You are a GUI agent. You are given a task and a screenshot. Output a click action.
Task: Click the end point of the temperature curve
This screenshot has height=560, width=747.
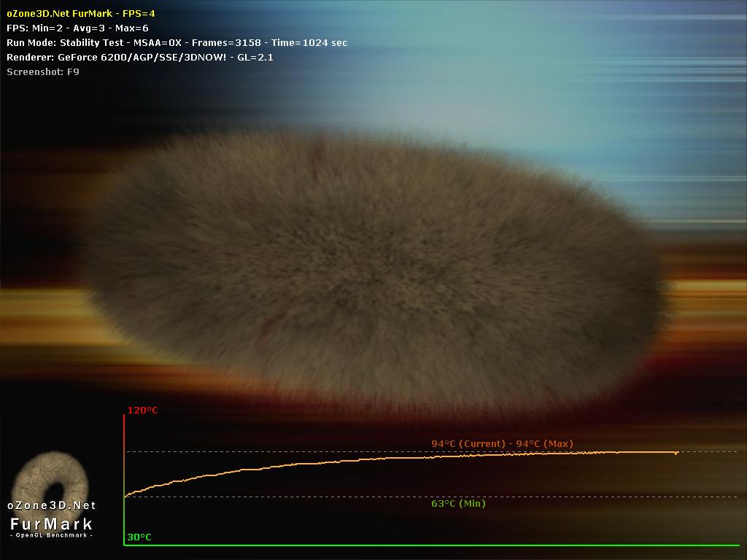(x=676, y=452)
